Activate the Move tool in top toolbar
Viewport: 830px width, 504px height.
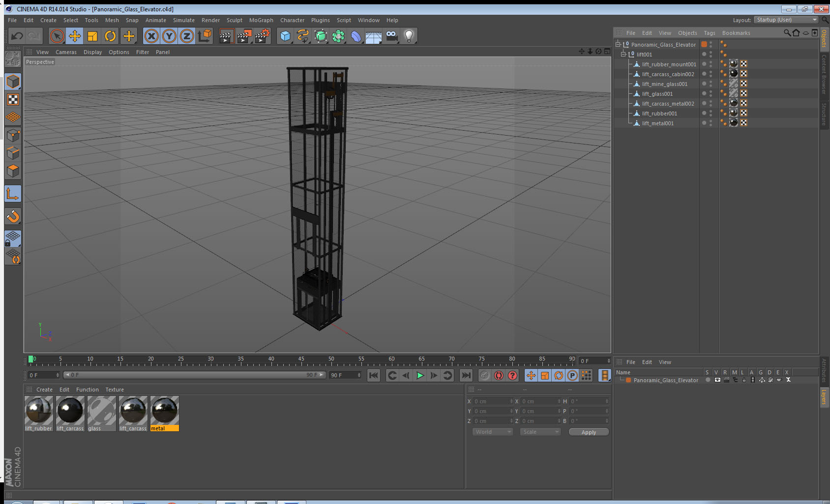click(75, 36)
